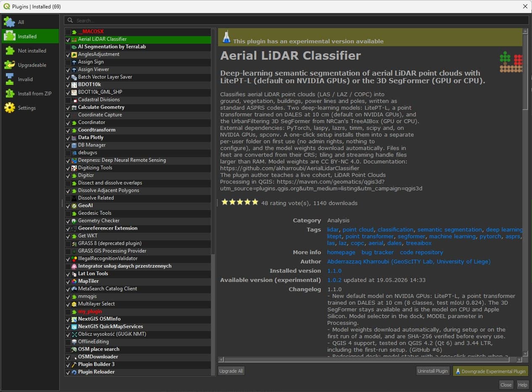
Task: Open the Not installed puzzle icon
Action: (x=9, y=50)
